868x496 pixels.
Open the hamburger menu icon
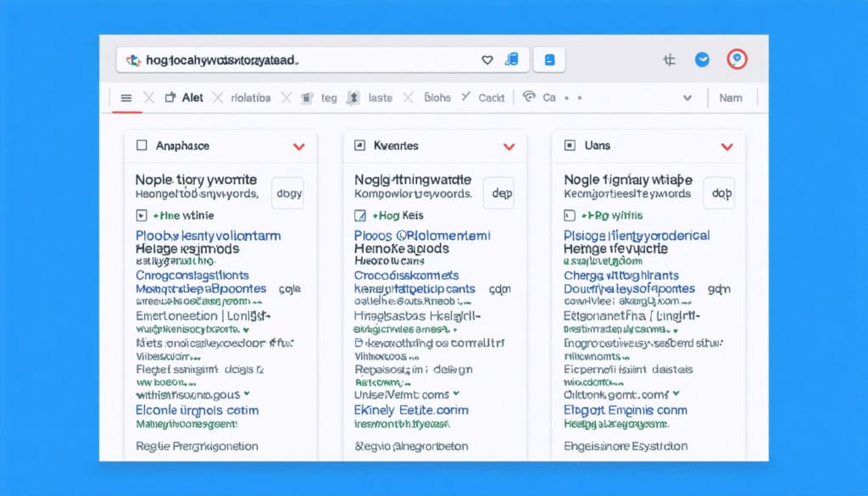(x=126, y=98)
